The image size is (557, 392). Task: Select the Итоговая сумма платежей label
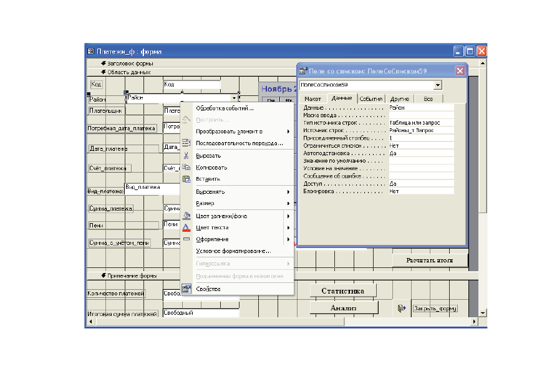(122, 314)
